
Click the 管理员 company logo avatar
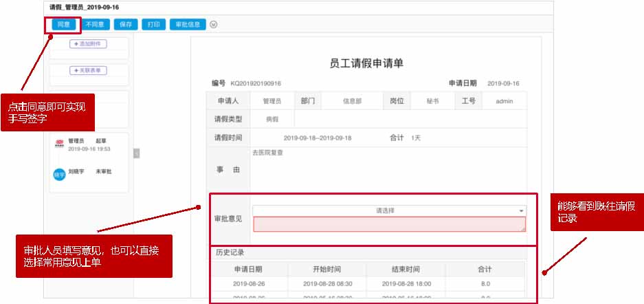[x=59, y=144]
